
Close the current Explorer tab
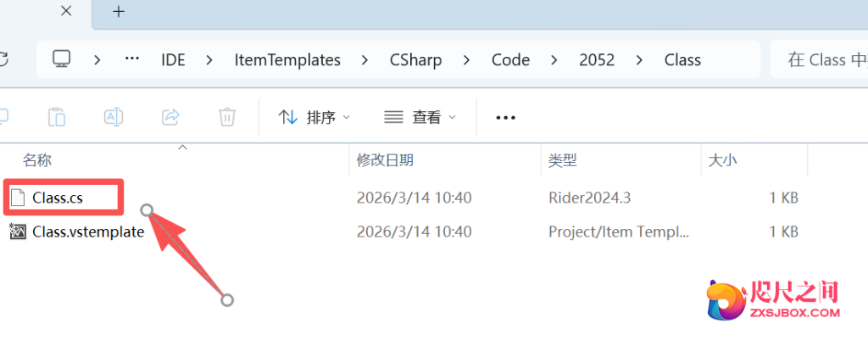pyautogui.click(x=67, y=12)
